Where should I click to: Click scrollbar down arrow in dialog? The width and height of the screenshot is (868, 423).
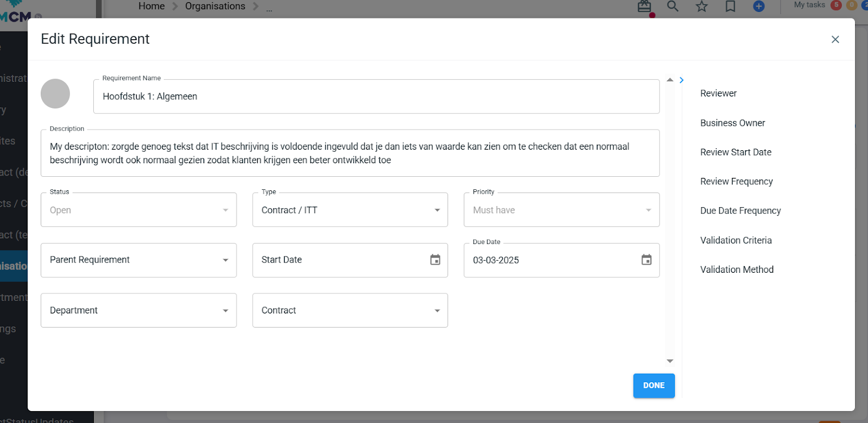point(670,361)
